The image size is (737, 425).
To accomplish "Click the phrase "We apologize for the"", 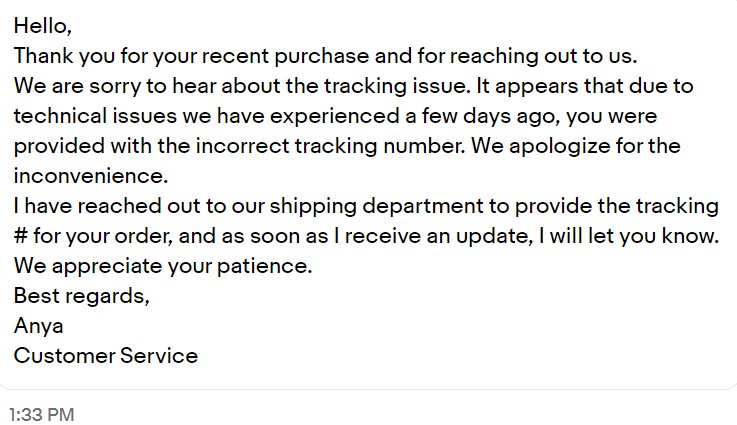I will pos(576,146).
